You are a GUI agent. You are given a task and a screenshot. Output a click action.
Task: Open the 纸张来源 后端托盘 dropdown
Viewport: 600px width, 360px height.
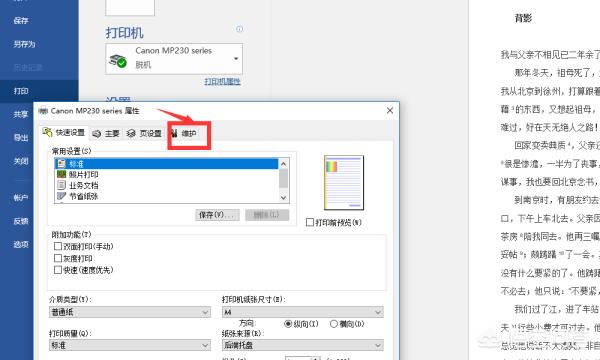coord(303,345)
